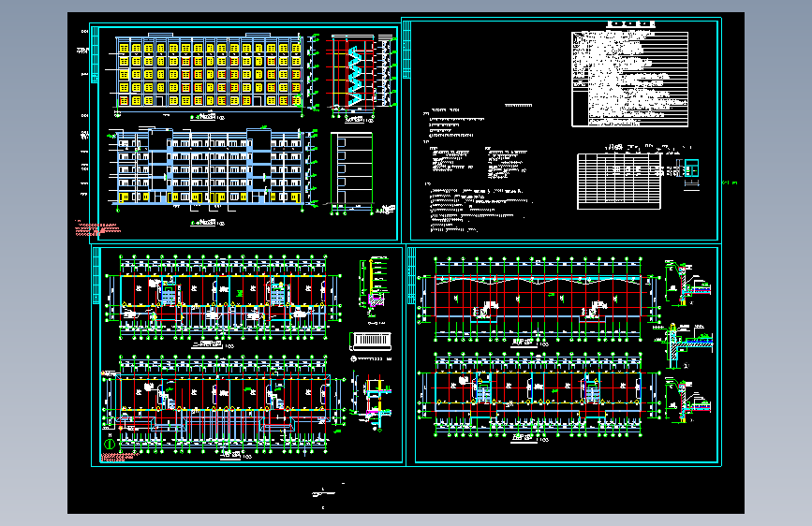Select the red annotation text beside elevations sheet
812x526 pixels.
pos(97,228)
